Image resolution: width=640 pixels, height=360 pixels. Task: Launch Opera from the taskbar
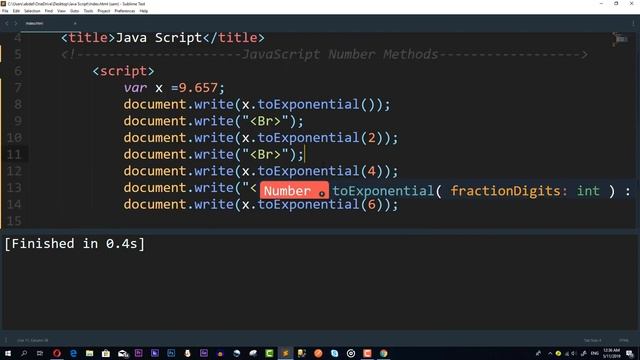pos(56,353)
